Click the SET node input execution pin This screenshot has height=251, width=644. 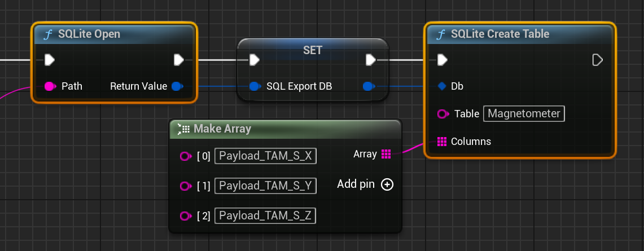tap(255, 60)
